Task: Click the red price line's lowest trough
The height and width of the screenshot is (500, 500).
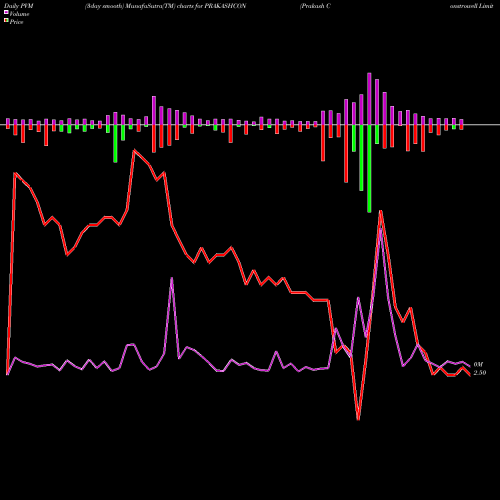Action: [x=358, y=419]
